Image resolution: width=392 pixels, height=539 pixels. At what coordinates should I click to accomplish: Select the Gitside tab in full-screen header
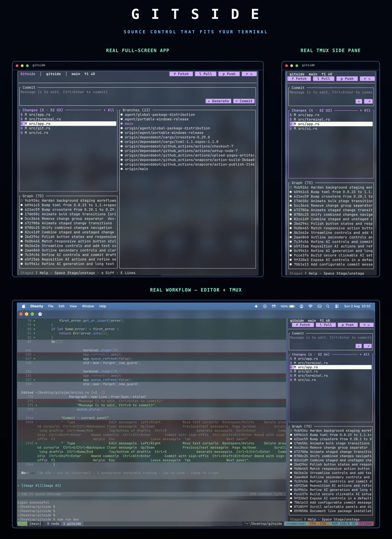click(x=28, y=74)
